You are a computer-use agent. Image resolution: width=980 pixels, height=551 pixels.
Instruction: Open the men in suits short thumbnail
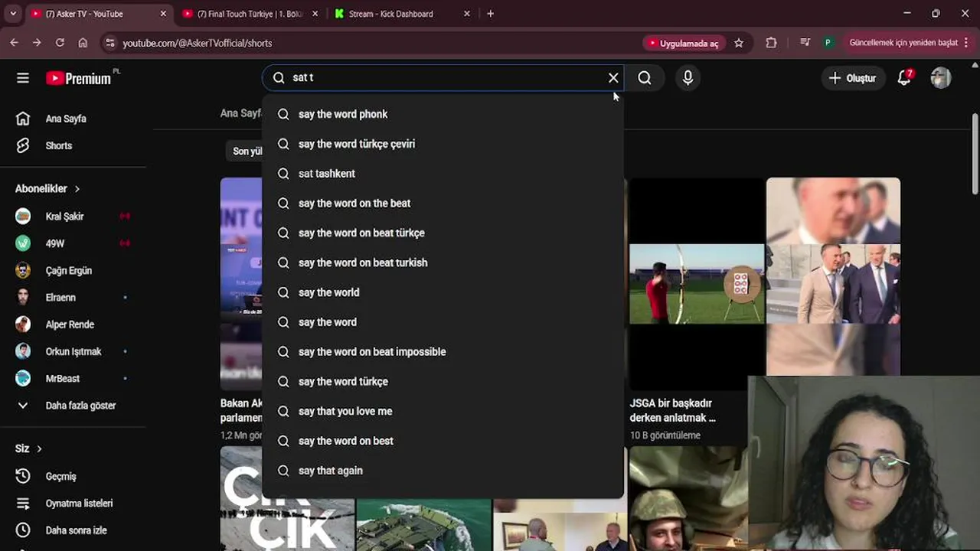pos(833,276)
